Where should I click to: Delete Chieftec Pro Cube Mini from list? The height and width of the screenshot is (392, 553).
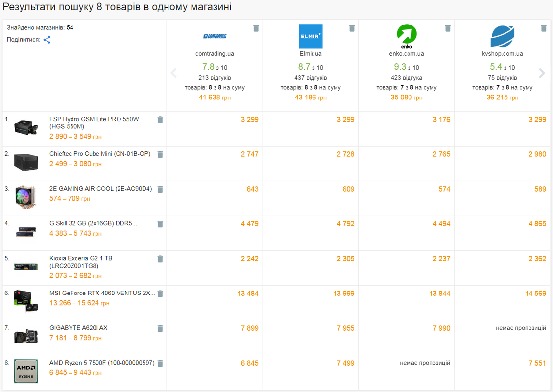(160, 154)
